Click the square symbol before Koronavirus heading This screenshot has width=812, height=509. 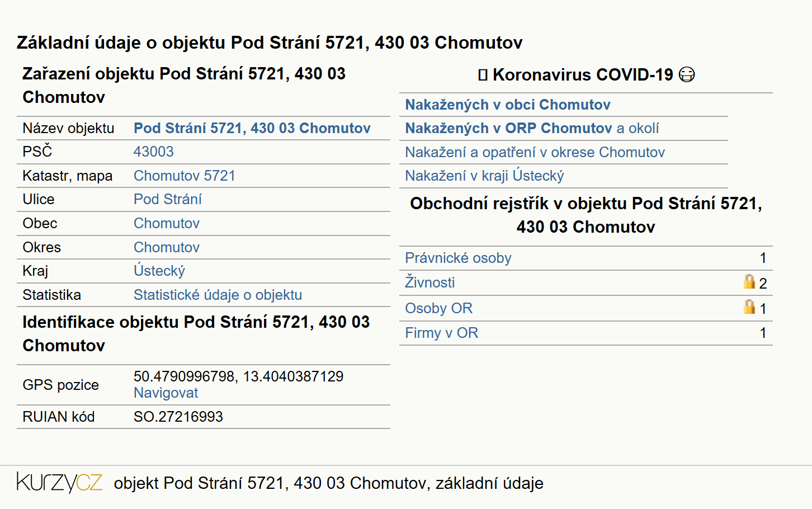click(483, 75)
